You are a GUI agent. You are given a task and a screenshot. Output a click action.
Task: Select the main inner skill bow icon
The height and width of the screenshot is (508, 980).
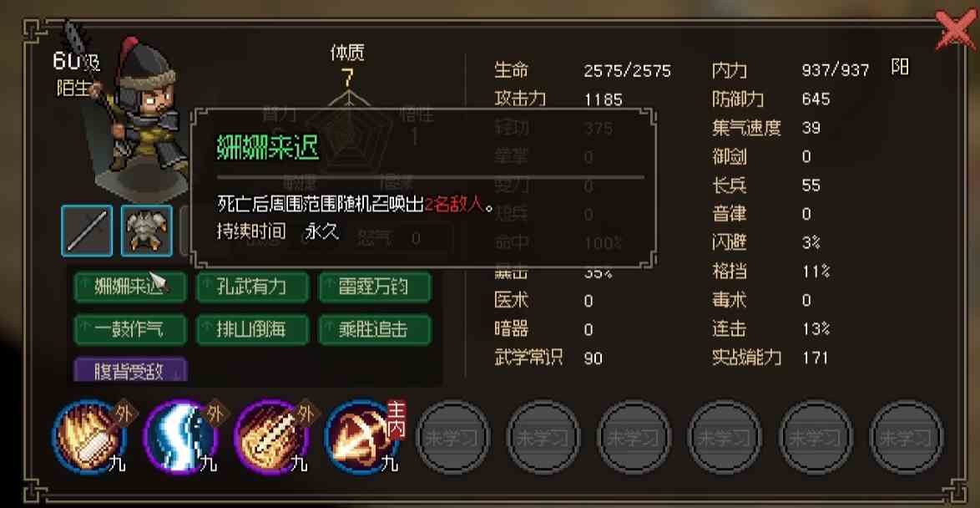point(362,437)
